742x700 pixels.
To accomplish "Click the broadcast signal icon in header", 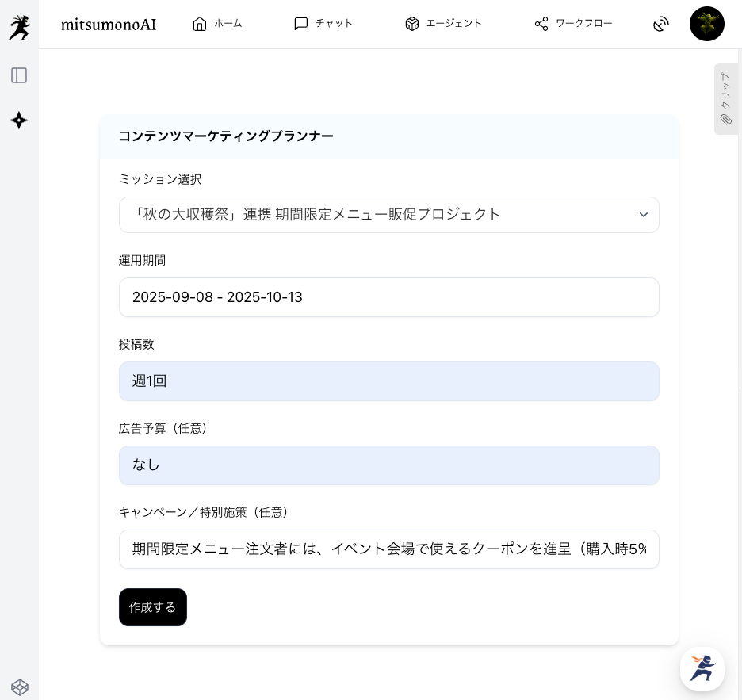I will tap(661, 24).
